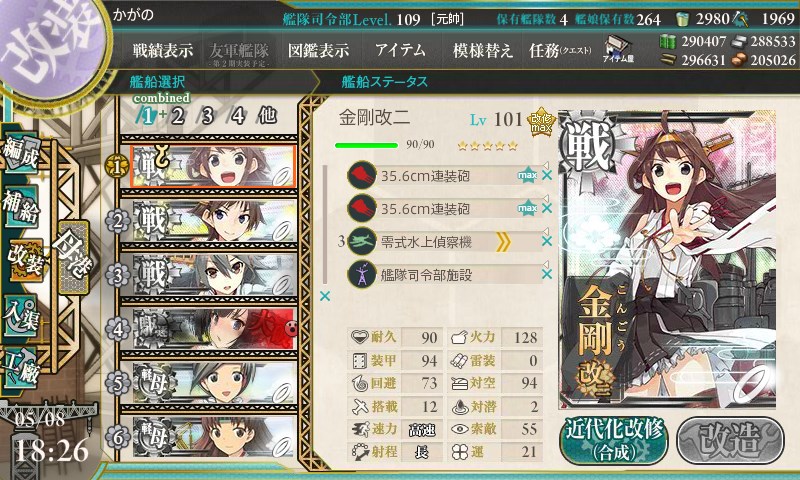The image size is (800, 480).
Task: Select fleet 3 tab
Action: pos(207,116)
